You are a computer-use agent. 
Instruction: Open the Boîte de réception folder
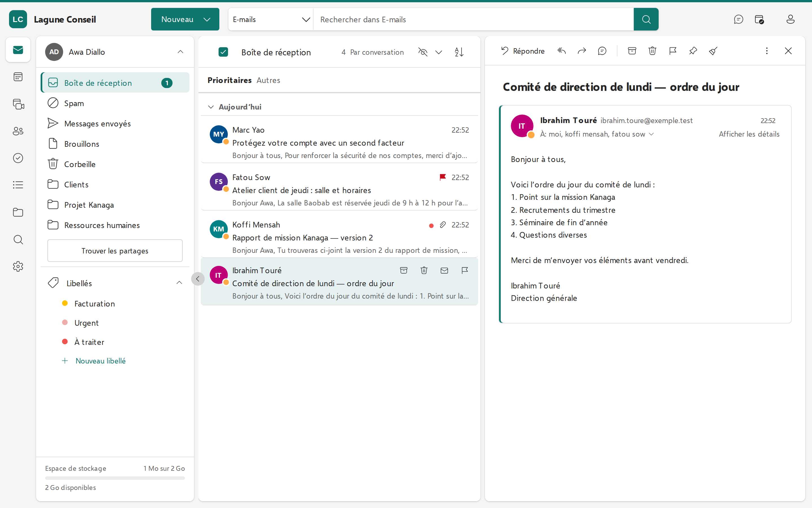click(115, 83)
